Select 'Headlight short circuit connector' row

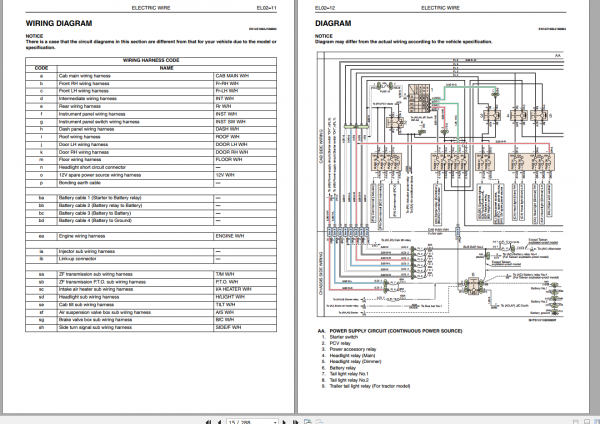click(151, 167)
